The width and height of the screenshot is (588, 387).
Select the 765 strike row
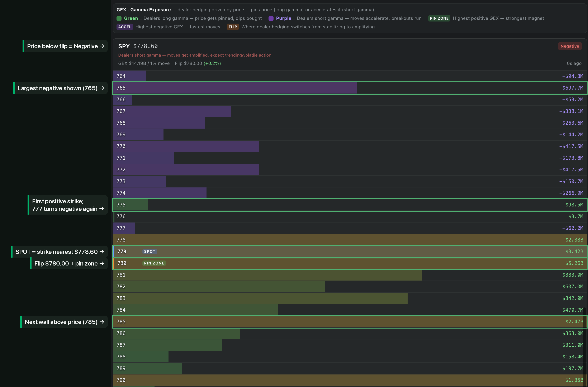click(350, 88)
